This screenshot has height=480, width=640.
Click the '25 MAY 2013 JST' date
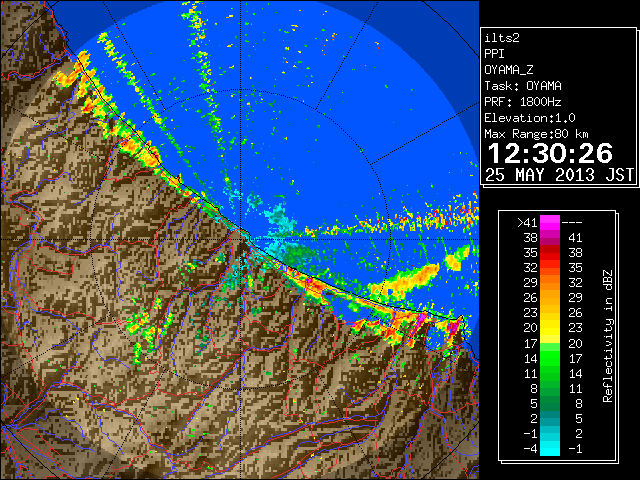click(559, 175)
